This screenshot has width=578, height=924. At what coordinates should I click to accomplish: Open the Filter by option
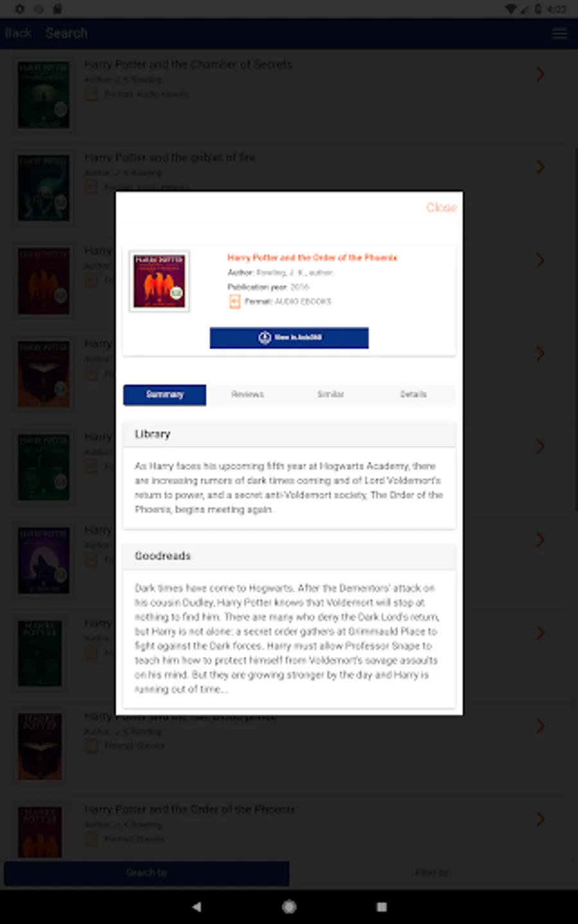click(x=432, y=873)
